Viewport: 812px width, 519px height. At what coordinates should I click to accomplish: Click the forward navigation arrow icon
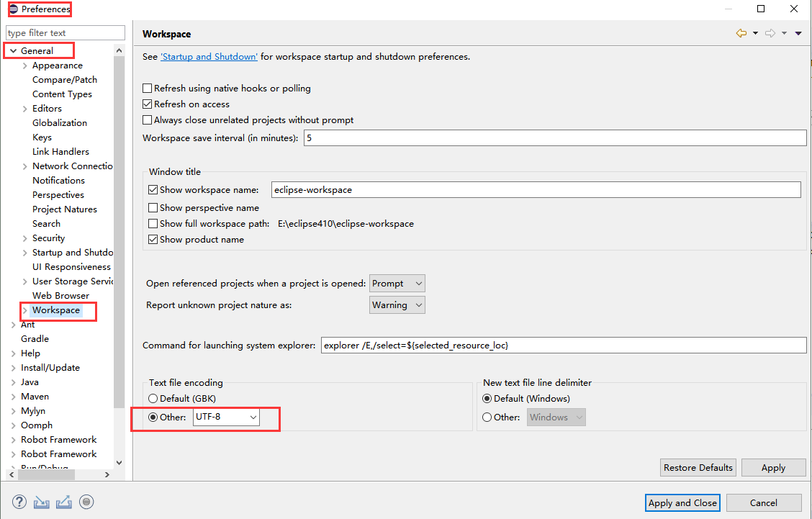(x=770, y=33)
